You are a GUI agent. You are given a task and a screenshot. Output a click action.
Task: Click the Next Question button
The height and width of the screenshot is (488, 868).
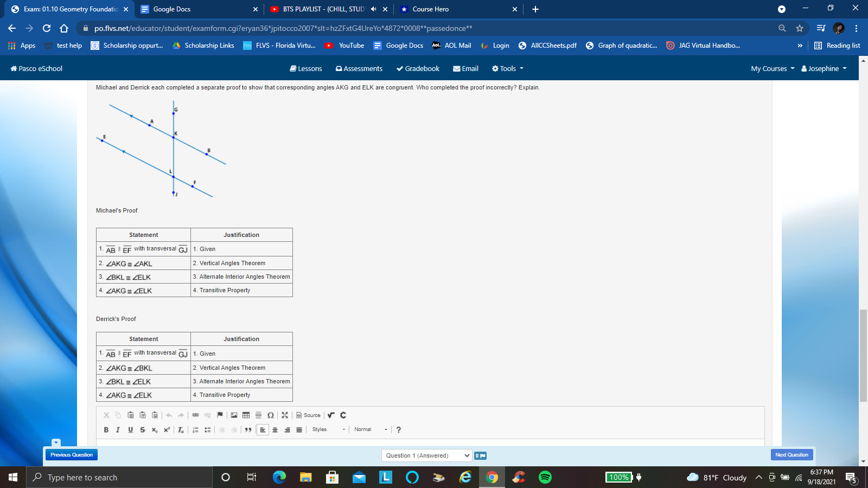coord(792,454)
